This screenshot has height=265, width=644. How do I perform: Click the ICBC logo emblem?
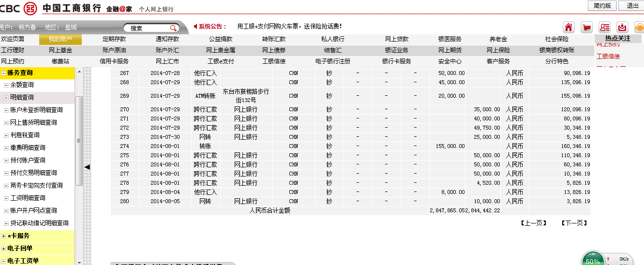click(x=30, y=8)
